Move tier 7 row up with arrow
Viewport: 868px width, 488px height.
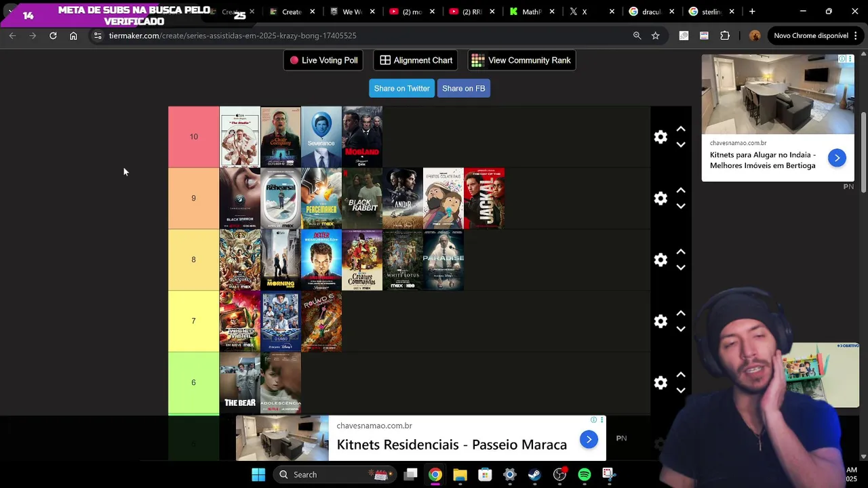[x=681, y=313]
